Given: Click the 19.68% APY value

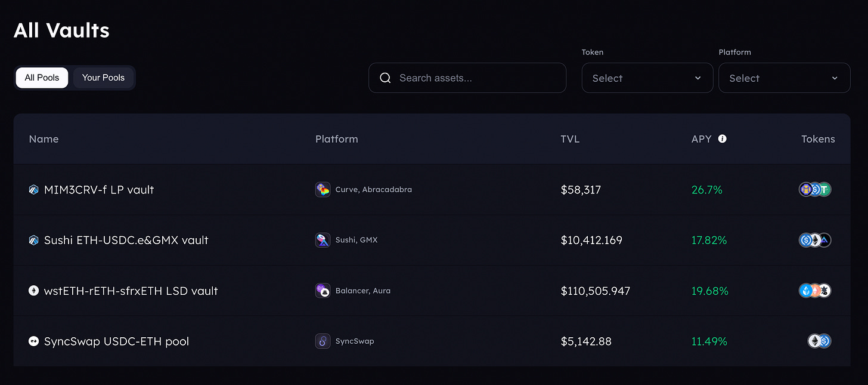Looking at the screenshot, I should pyautogui.click(x=710, y=291).
